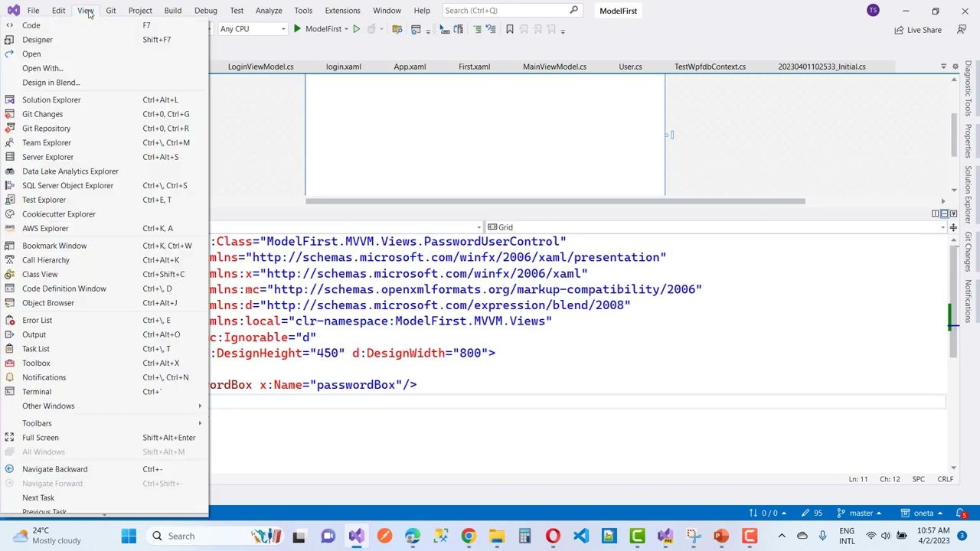Open the Grid element dropdown

tap(717, 227)
